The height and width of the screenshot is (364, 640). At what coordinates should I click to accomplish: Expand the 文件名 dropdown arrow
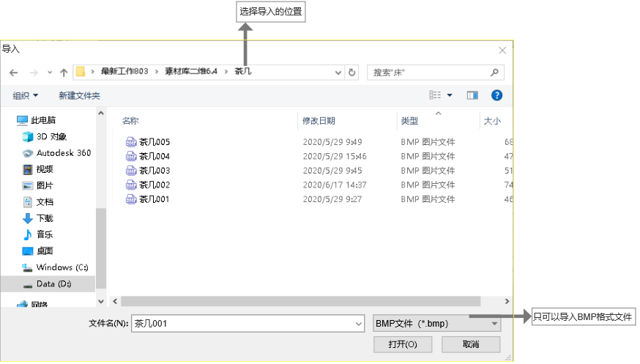pyautogui.click(x=359, y=324)
